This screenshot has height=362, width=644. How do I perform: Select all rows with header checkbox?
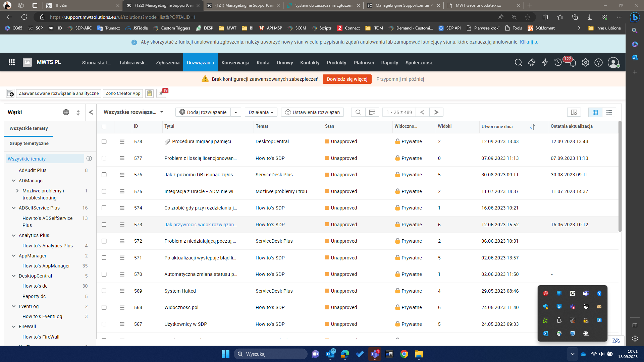[104, 127]
